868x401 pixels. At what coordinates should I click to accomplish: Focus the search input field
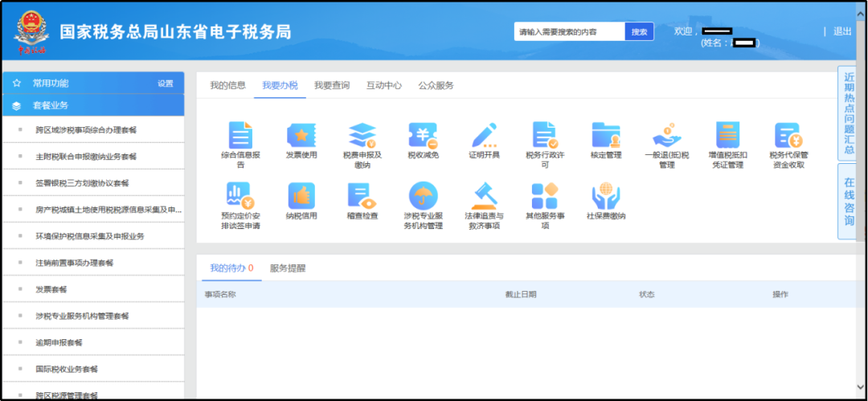tap(570, 31)
